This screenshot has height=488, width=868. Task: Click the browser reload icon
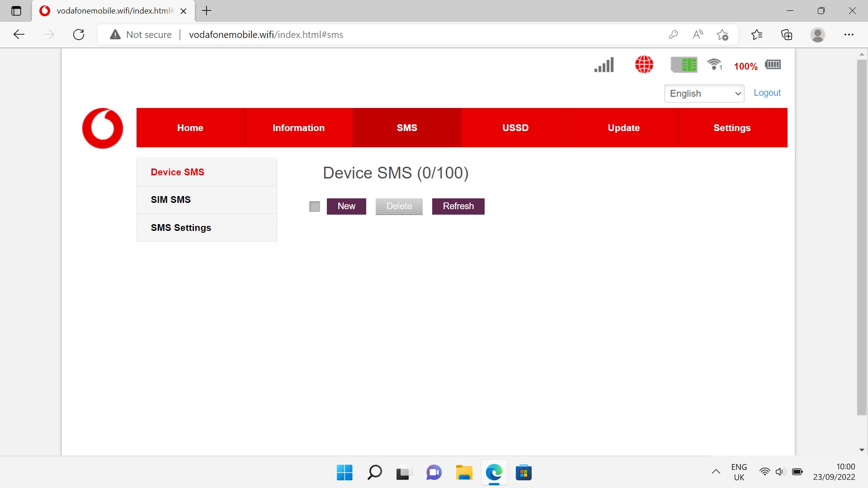(79, 34)
